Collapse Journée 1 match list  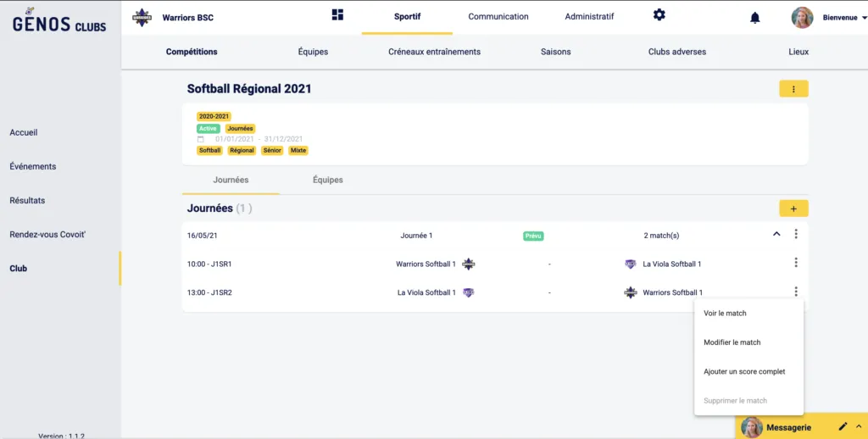[776, 235]
